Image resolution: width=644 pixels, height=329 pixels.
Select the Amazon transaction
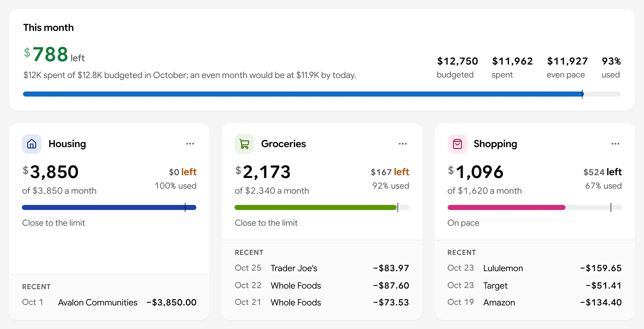tap(535, 302)
